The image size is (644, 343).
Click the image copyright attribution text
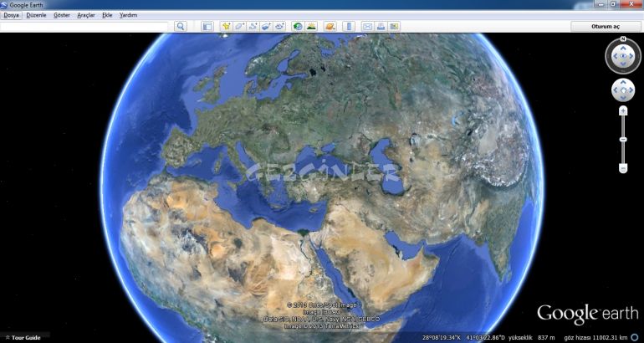tap(322, 315)
